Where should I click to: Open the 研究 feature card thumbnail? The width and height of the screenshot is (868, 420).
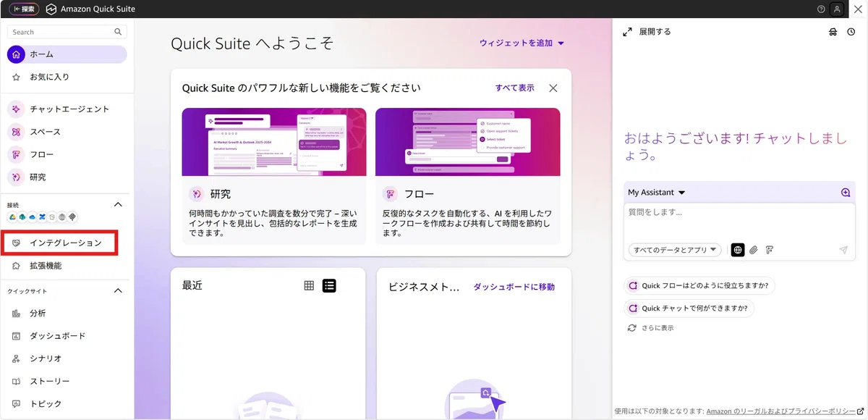[x=274, y=142]
